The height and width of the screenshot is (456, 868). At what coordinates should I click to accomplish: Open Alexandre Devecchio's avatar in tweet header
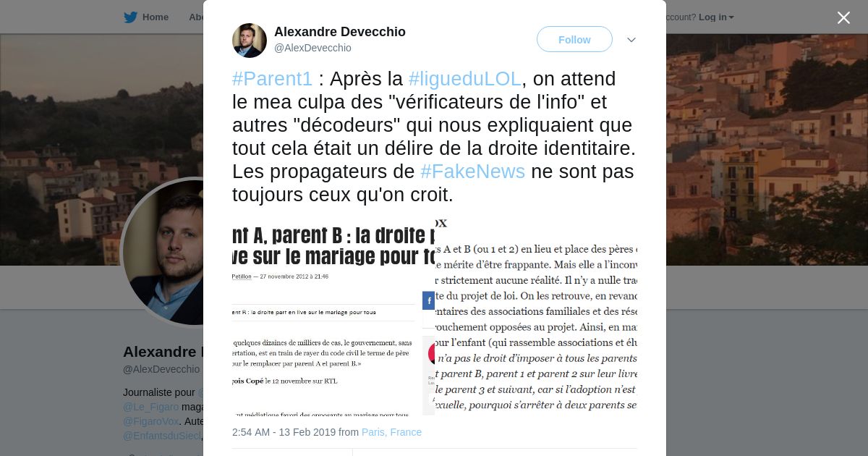(x=250, y=40)
